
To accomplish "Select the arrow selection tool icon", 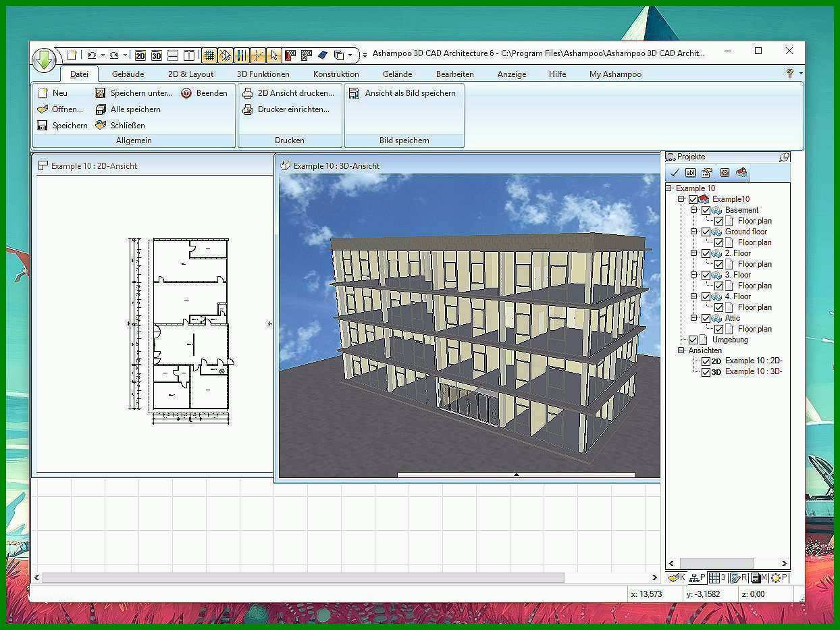I will [x=273, y=55].
